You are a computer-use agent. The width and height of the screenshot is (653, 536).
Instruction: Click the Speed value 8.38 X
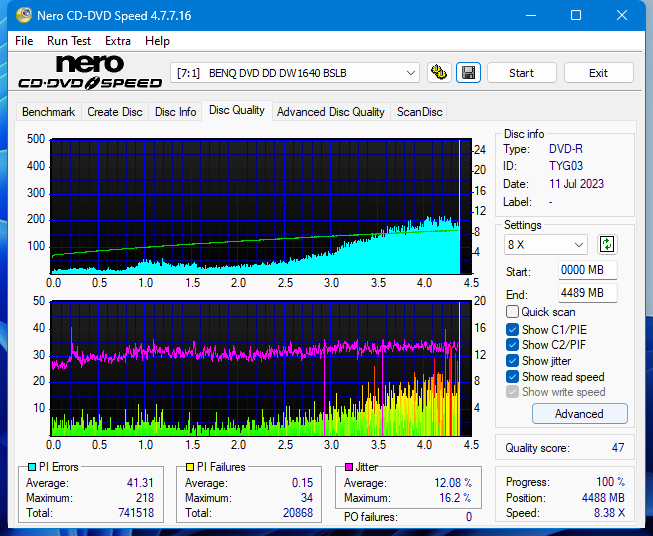610,513
